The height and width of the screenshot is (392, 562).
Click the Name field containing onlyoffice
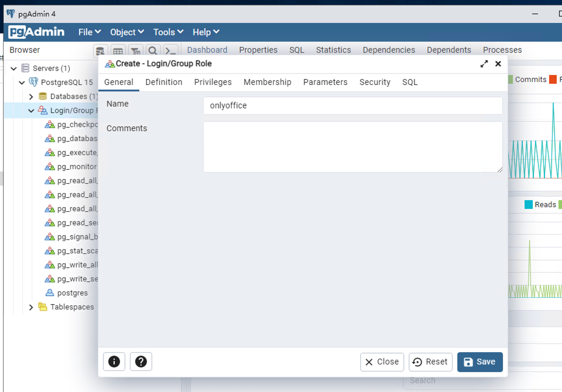coord(353,106)
